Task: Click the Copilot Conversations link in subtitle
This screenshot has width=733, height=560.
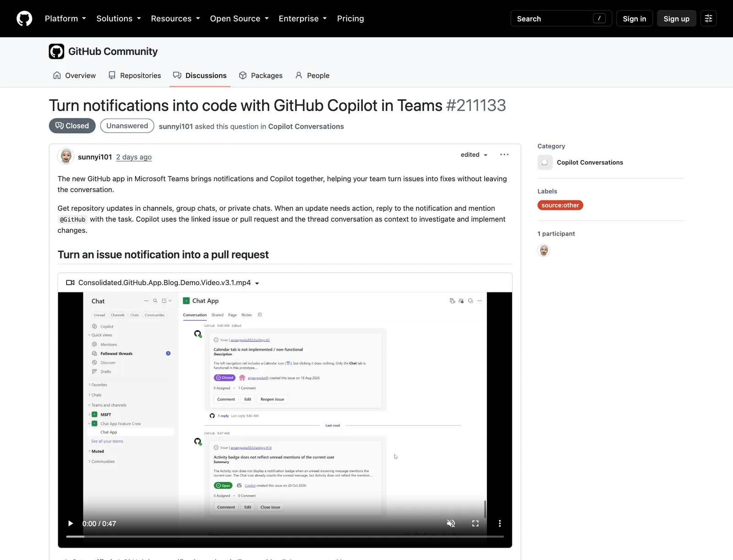Action: pos(306,126)
